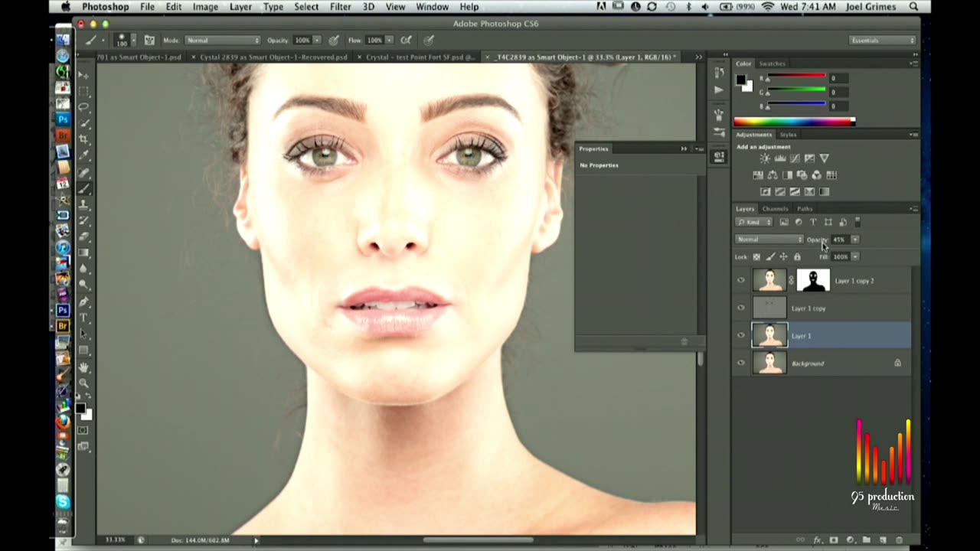This screenshot has width=980, height=551.
Task: Open Spotlight search in menu bar
Action: click(913, 7)
